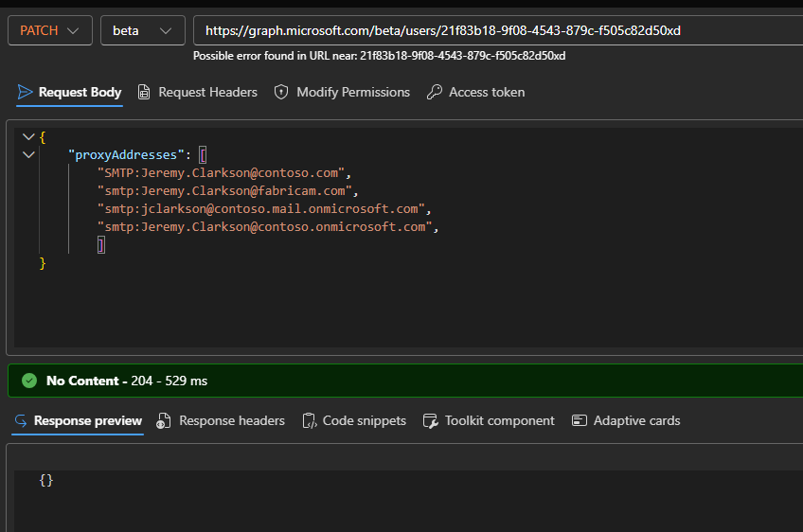Open the PATCH HTTP method dropdown
Screen dimensions: 803x532
tap(49, 30)
